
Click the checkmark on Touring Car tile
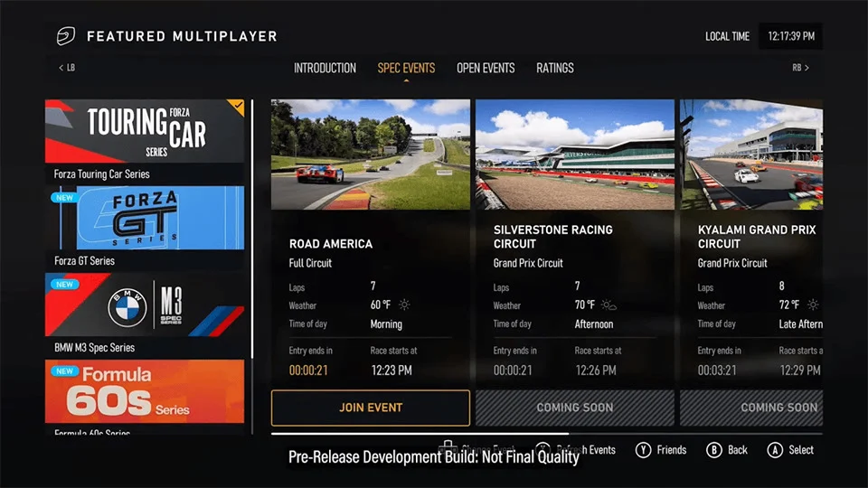pos(238,105)
